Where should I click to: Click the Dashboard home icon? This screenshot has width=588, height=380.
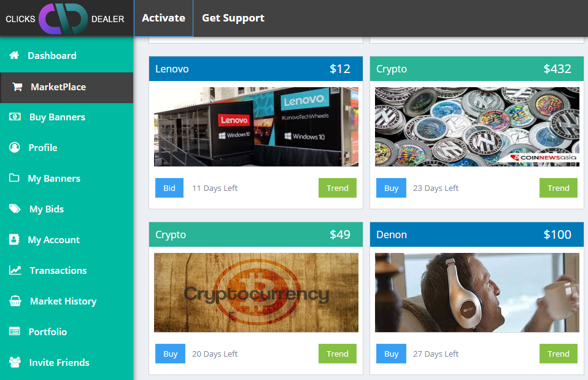point(14,55)
